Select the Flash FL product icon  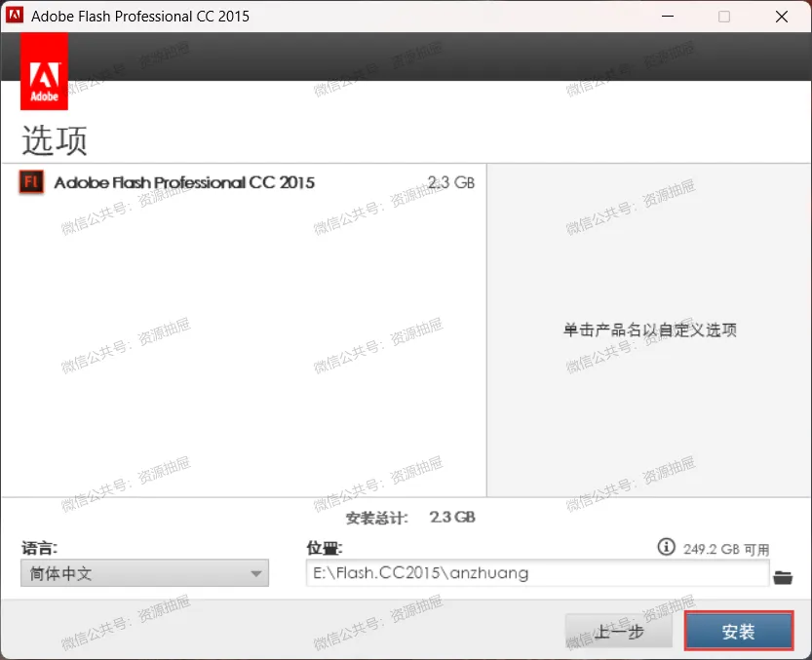[31, 182]
